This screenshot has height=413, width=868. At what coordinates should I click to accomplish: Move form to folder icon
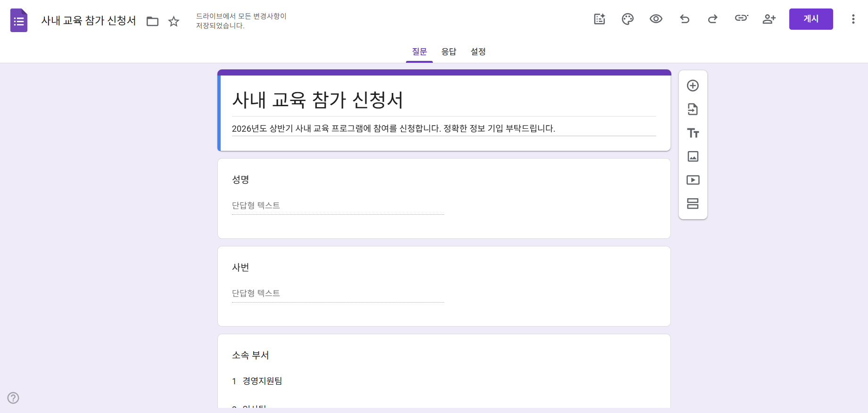click(x=152, y=21)
